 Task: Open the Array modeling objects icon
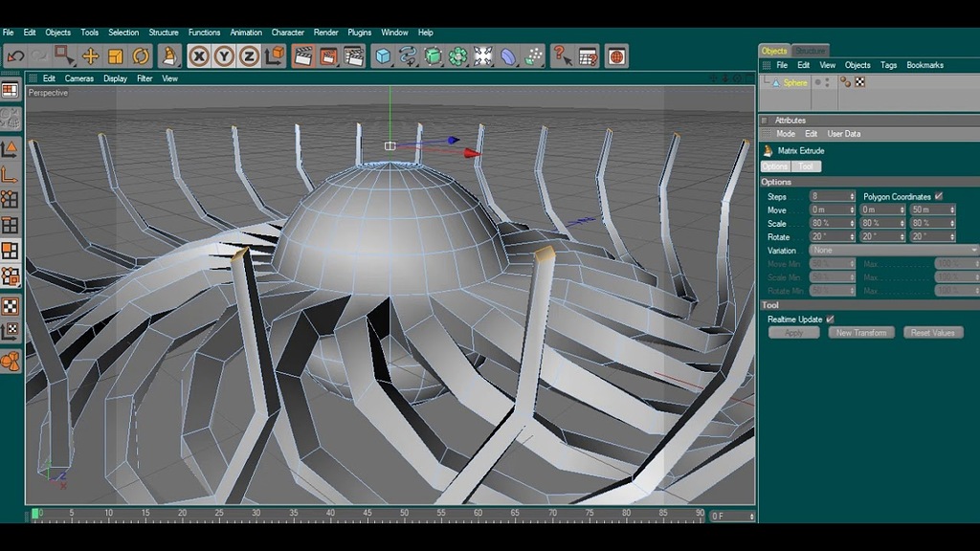(457, 56)
